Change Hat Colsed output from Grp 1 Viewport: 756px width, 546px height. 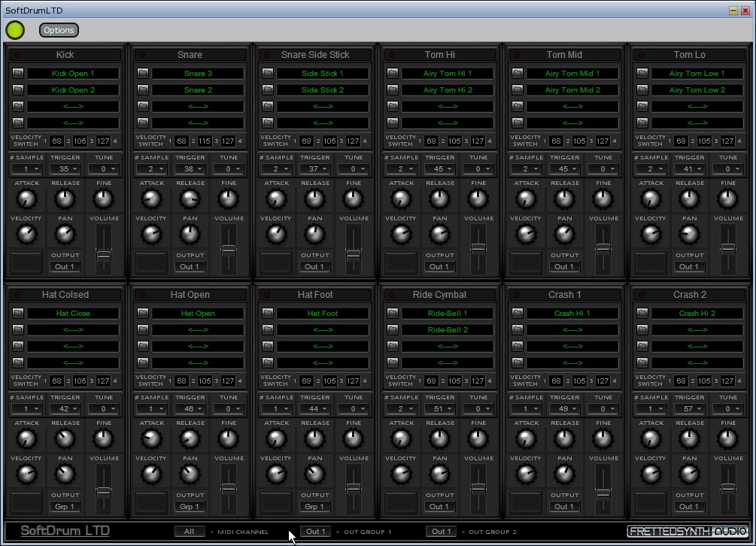pos(65,506)
